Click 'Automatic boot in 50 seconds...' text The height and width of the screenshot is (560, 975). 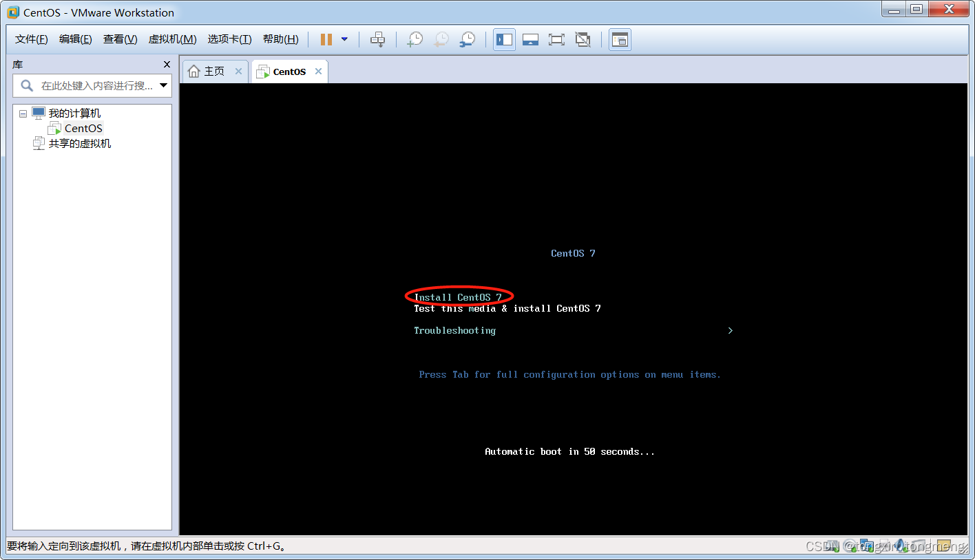pyautogui.click(x=570, y=452)
